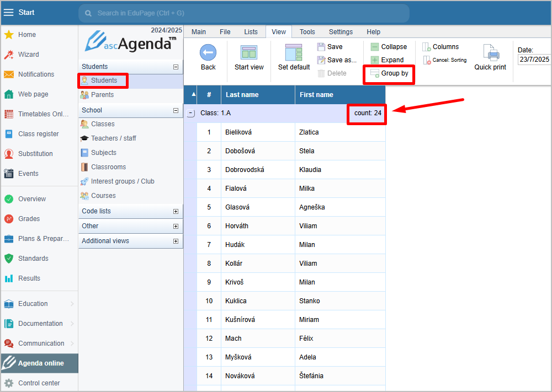This screenshot has height=392, width=552.
Task: Open the hamburger Start menu icon
Action: click(x=8, y=12)
